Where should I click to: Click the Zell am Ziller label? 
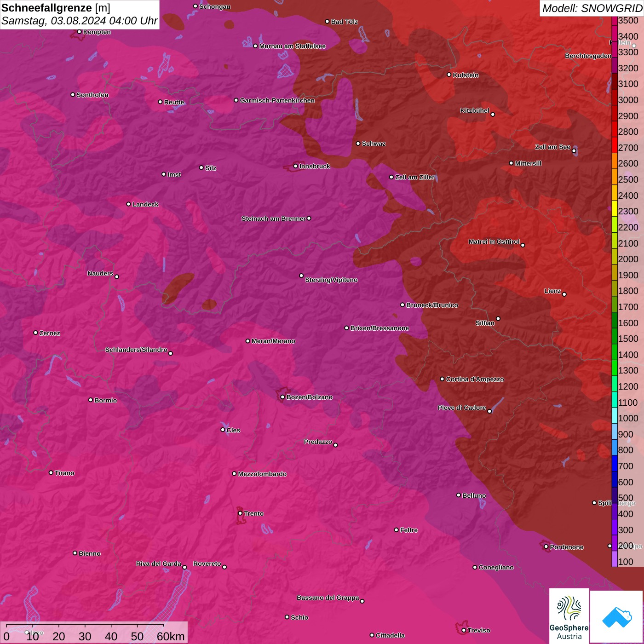click(414, 177)
